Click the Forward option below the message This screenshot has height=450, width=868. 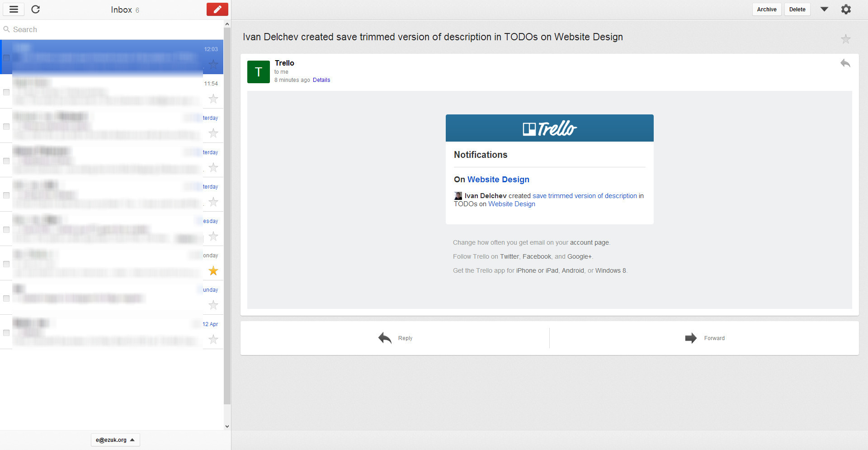[704, 338]
